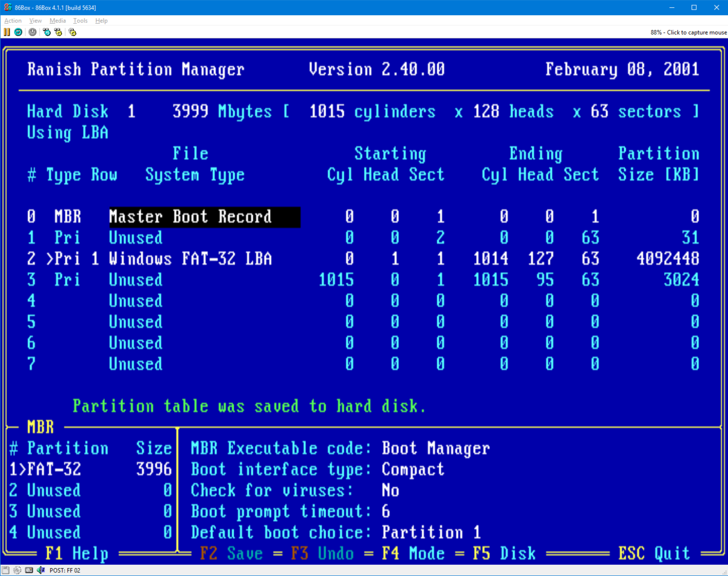Click the FAT-32 size value 3996
The width and height of the screenshot is (728, 576).
point(154,469)
